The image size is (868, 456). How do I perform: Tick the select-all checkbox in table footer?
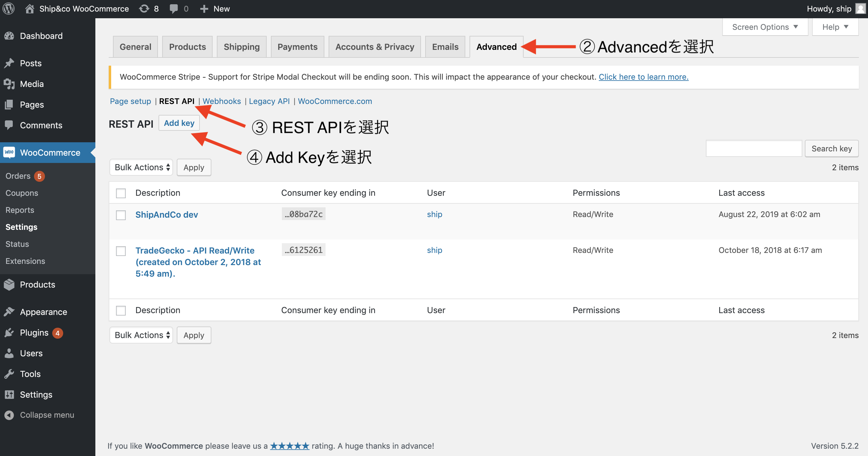[121, 310]
